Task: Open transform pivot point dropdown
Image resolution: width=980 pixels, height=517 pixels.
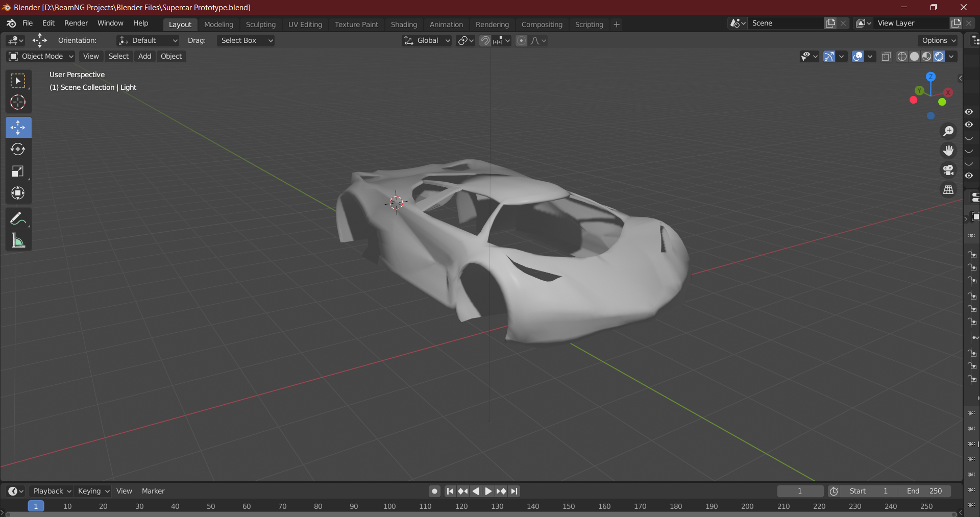Action: (465, 40)
